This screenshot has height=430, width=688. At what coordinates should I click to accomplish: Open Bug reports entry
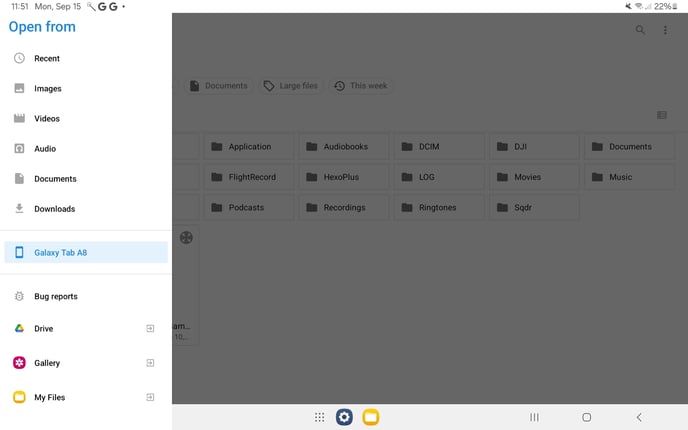click(x=55, y=297)
